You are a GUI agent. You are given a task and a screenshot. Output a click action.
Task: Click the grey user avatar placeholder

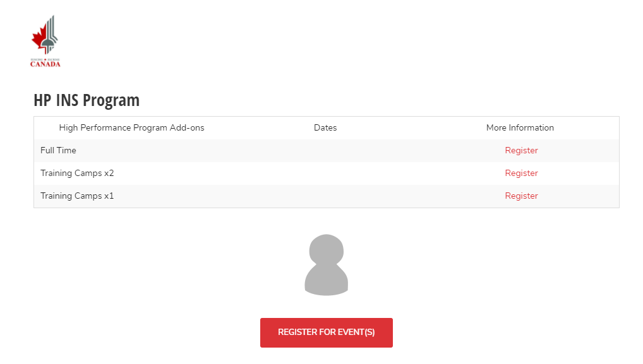coord(326,265)
